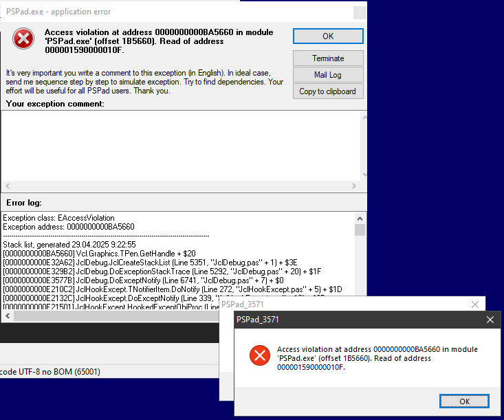Click the Vcl.Graphics.TPen.GetHandle stack line
This screenshot has height=420, width=504.
click(99, 254)
